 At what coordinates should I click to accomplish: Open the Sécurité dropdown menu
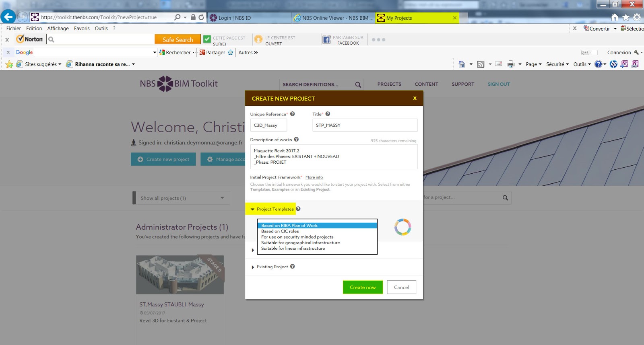(x=557, y=64)
